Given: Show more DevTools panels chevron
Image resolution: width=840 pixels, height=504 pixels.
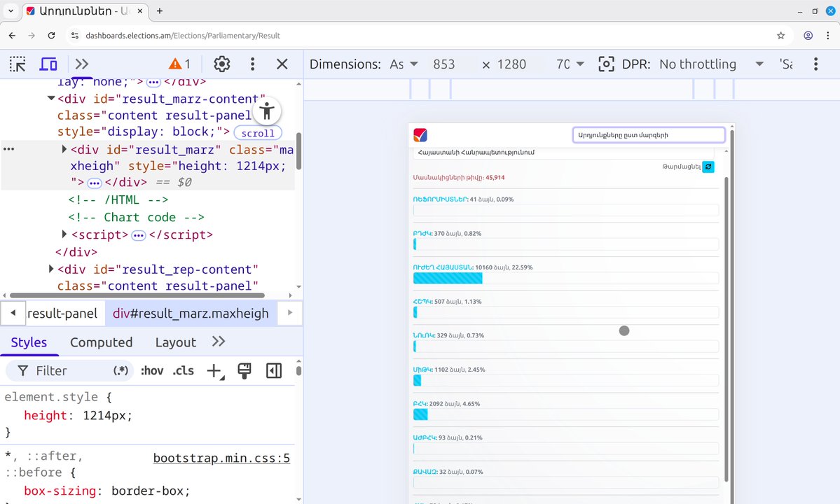Looking at the screenshot, I should [x=81, y=64].
